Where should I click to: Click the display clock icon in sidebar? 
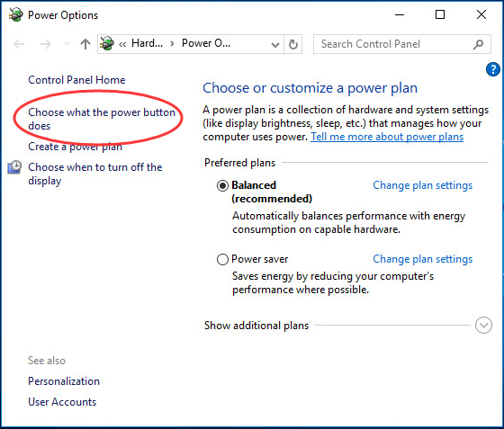pos(14,167)
